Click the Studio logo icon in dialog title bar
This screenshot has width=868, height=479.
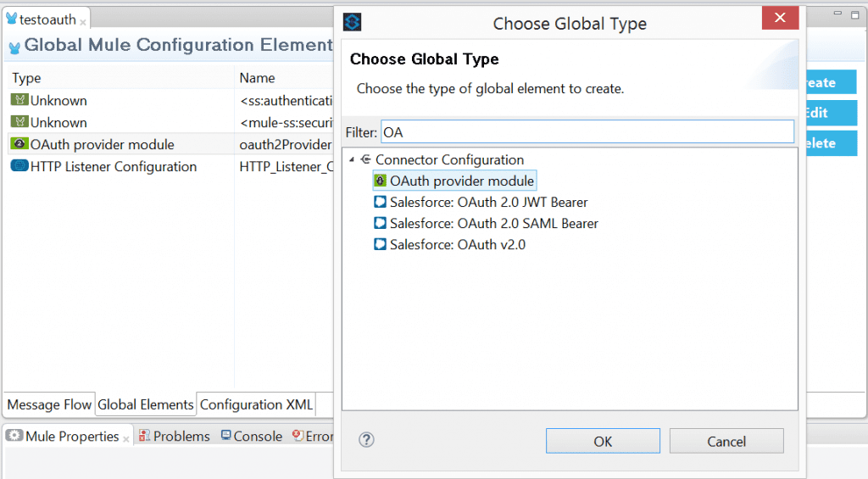point(352,22)
